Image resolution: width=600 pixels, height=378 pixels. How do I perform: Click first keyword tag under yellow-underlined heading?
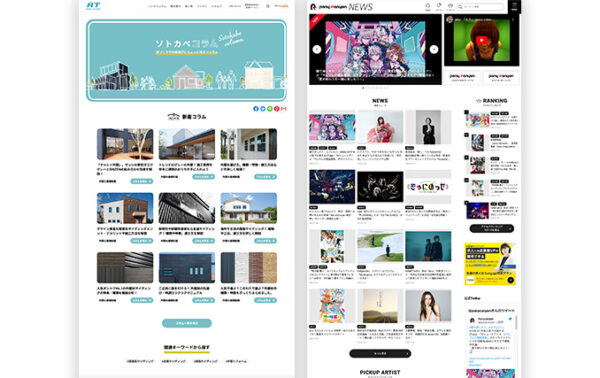(x=140, y=361)
